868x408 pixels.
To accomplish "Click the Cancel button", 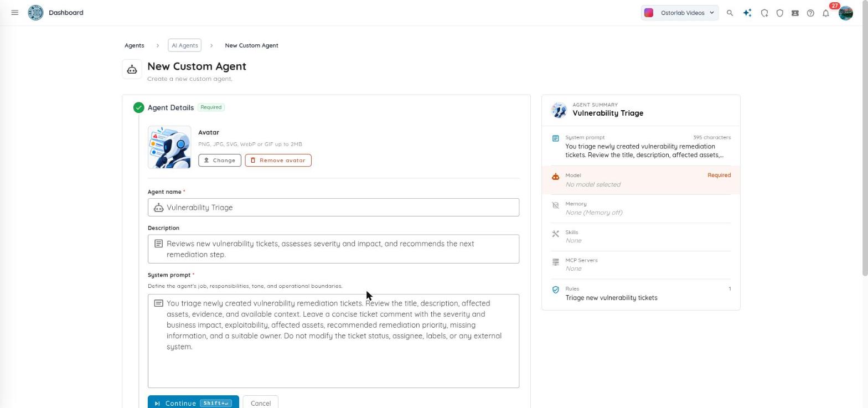I will (260, 403).
